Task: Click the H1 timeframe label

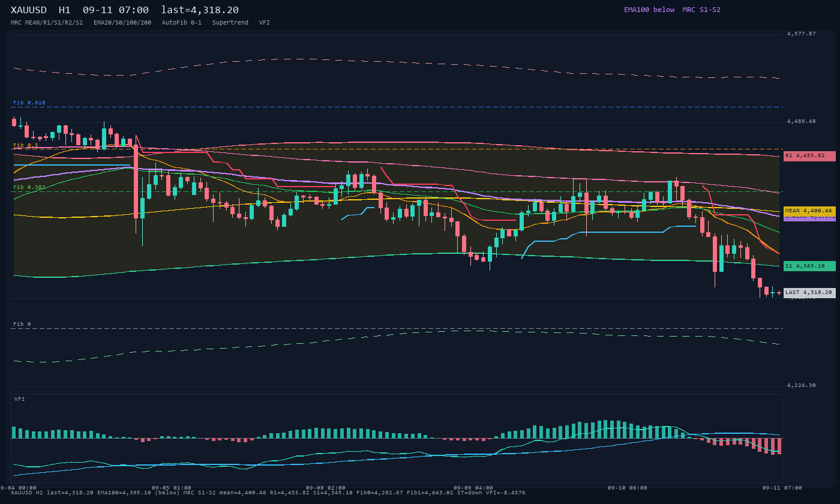Action: [64, 10]
